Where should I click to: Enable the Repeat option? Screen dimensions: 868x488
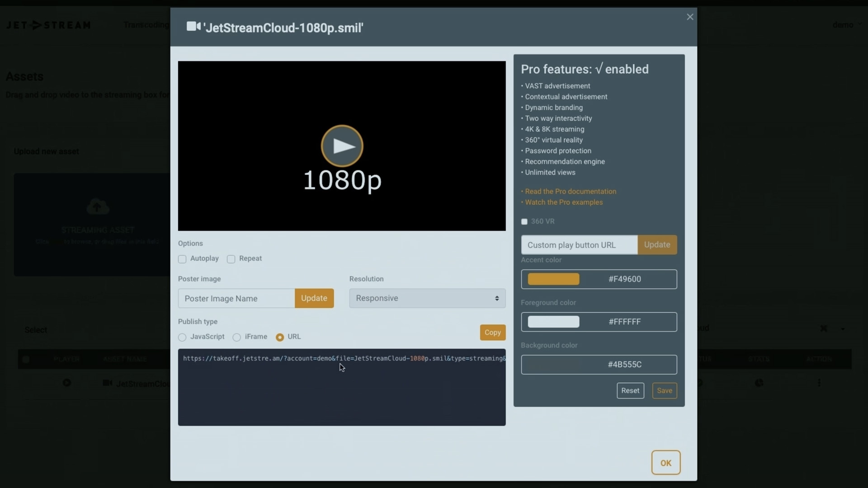[231, 259]
